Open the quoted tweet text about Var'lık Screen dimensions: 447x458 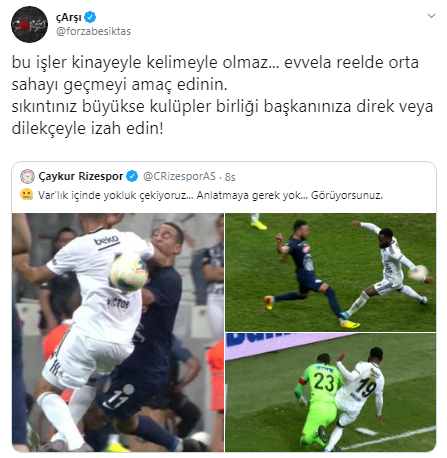(x=210, y=195)
